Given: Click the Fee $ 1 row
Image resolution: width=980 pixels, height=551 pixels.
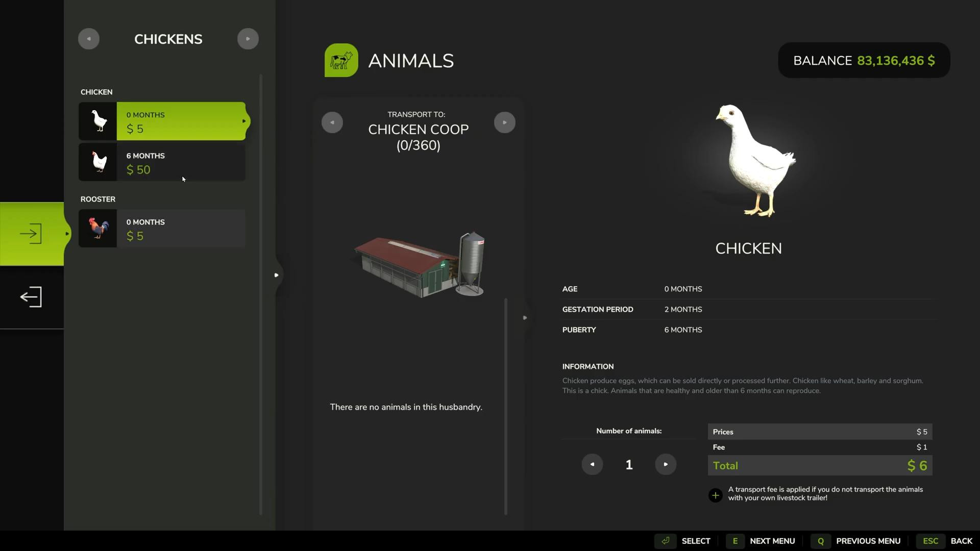Looking at the screenshot, I should pos(820,447).
